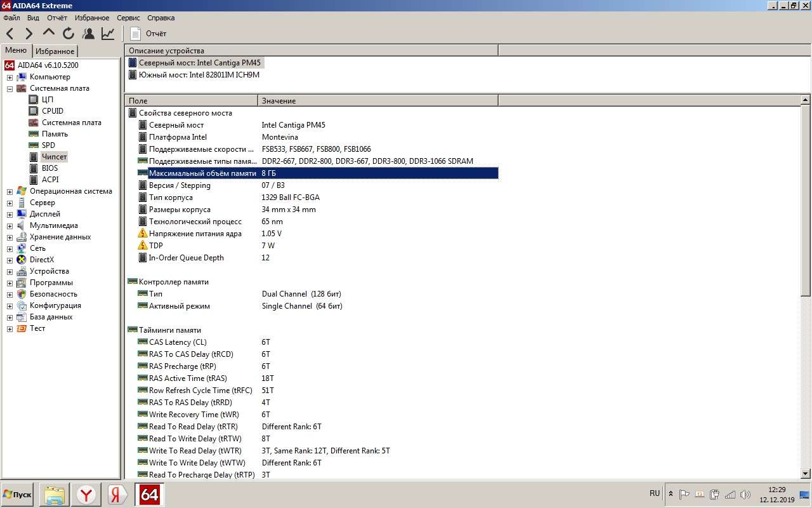The image size is (812, 508).
Task: Refresh the page with the reload icon
Action: [69, 34]
